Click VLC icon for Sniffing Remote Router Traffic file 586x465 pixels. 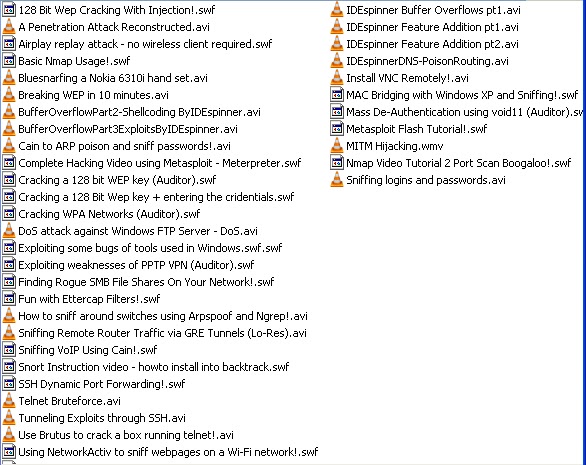[x=9, y=333]
